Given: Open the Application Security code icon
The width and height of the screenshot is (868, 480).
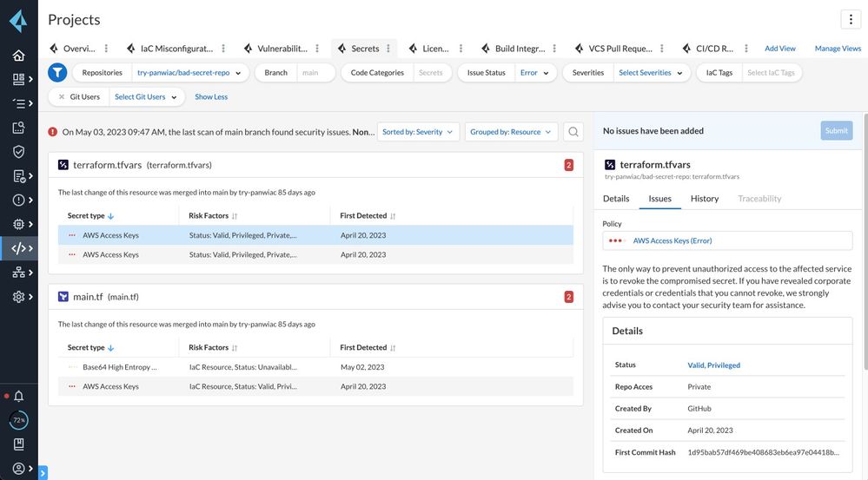Looking at the screenshot, I should (18, 248).
